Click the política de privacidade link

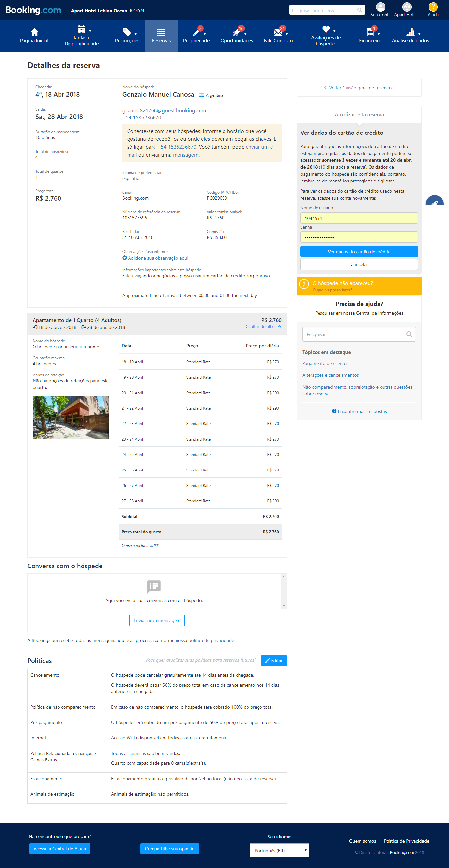(211, 640)
